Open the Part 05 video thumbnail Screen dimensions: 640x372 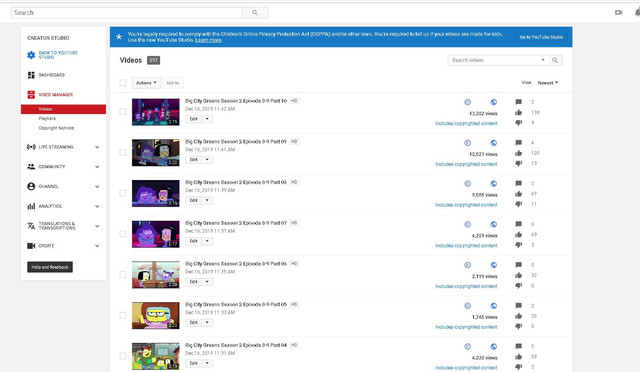click(x=156, y=316)
